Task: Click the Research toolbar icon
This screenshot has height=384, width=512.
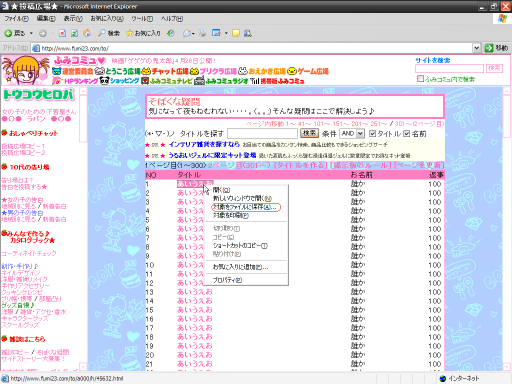Action: pyautogui.click(x=248, y=33)
